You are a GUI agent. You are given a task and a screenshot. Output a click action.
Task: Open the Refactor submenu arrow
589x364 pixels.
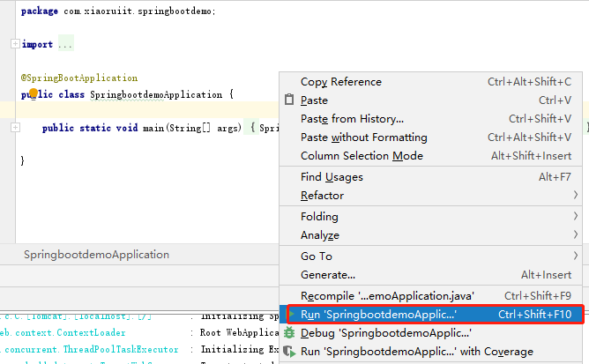(x=576, y=195)
